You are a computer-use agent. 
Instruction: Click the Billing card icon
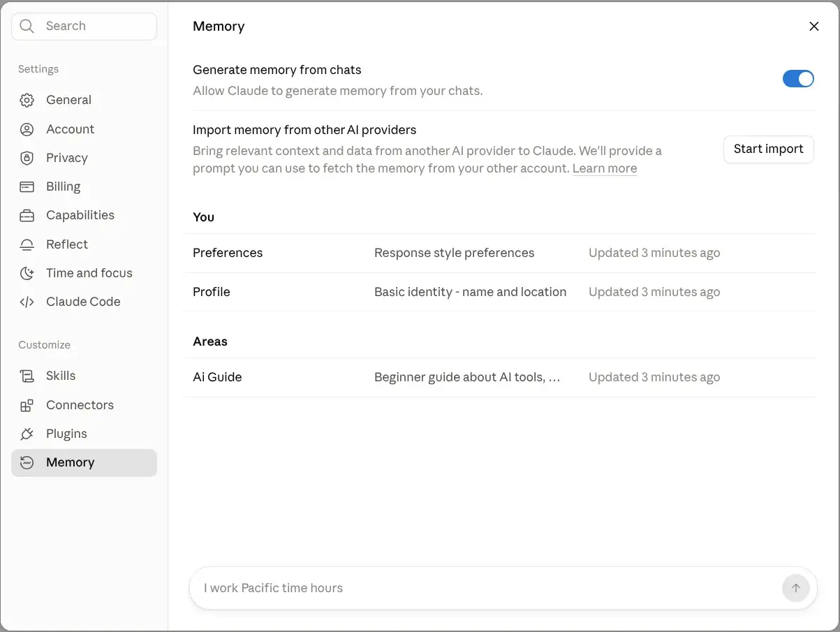click(27, 187)
